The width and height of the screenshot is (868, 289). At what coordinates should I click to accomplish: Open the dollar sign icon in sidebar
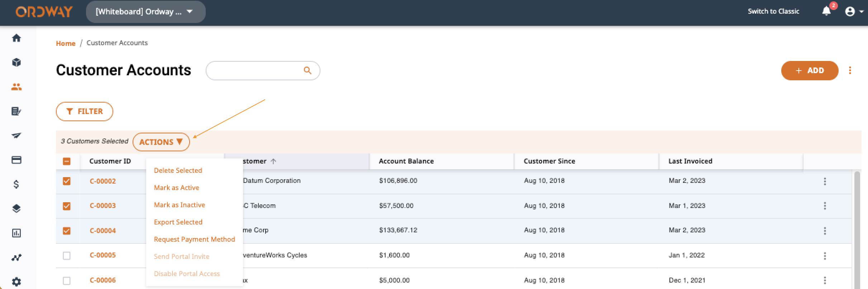16,184
